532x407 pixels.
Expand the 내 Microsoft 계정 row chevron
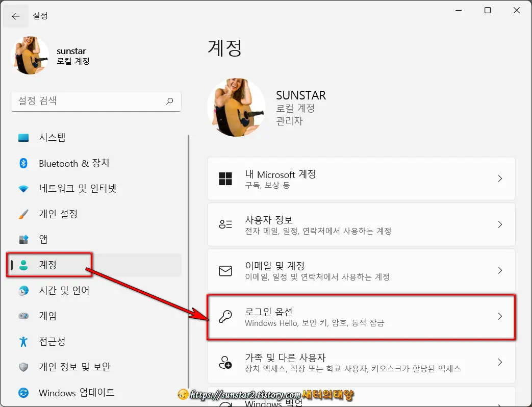[x=499, y=179]
